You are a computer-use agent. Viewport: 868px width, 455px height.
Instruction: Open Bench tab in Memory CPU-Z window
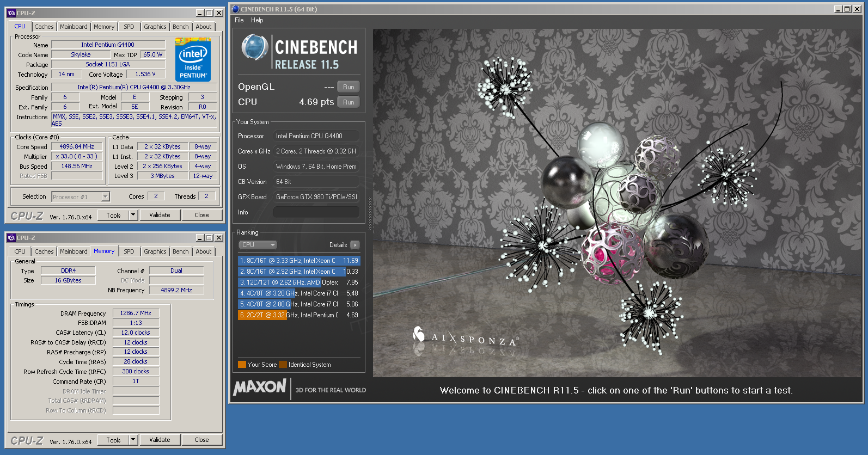point(181,251)
